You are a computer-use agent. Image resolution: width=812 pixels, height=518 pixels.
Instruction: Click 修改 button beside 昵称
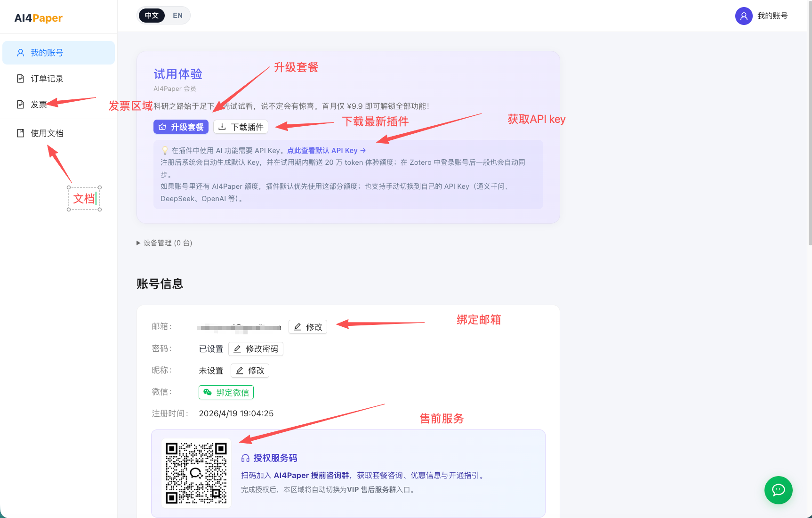(250, 371)
